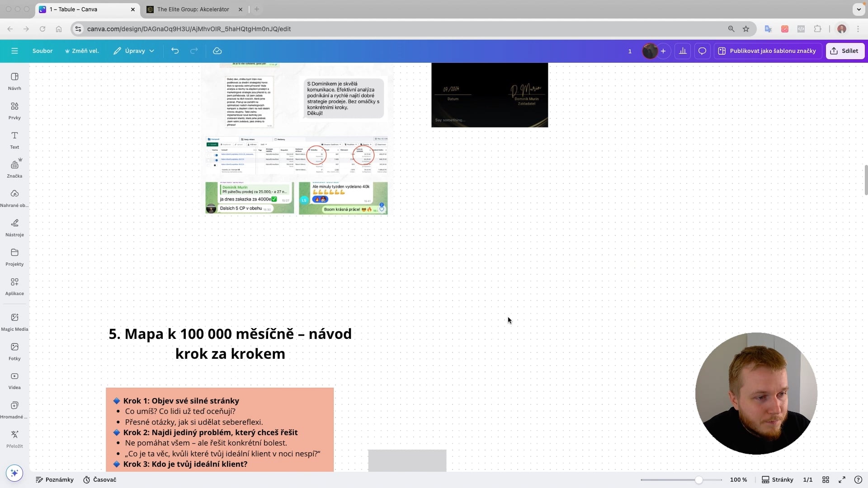Click the Sdílet share button
Image resolution: width=868 pixels, height=488 pixels.
tap(844, 51)
